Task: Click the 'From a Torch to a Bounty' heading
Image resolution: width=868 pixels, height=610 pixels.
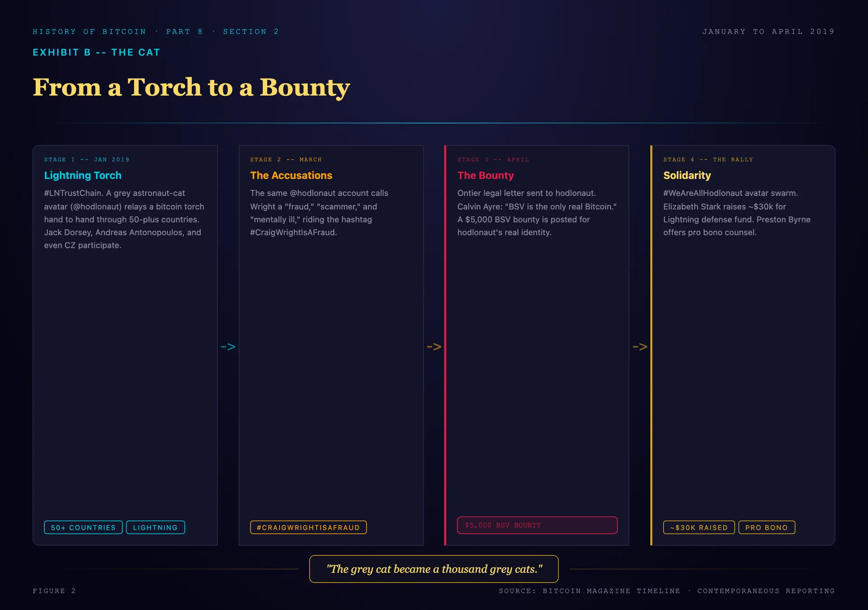Action: tap(191, 87)
